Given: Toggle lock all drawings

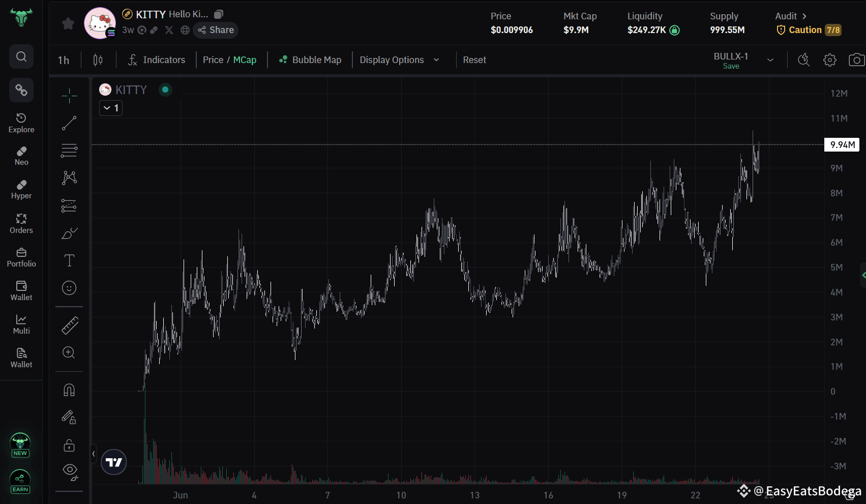Looking at the screenshot, I should pos(69,446).
